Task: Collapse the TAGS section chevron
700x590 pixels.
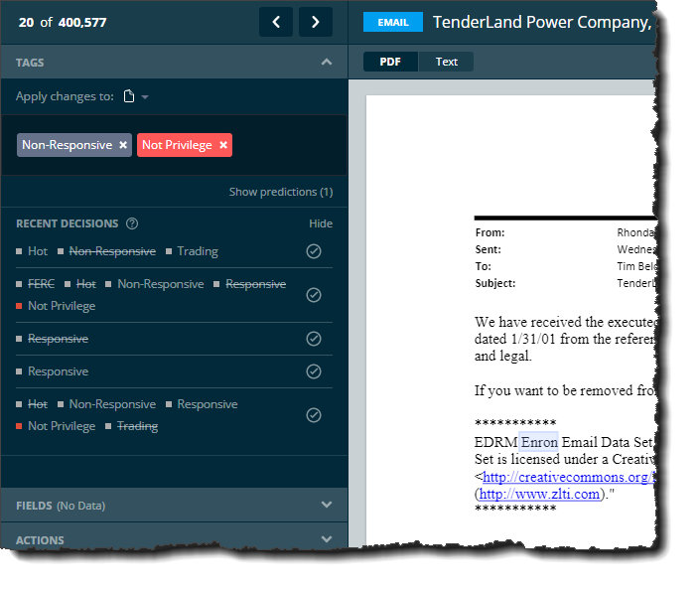Action: [327, 63]
